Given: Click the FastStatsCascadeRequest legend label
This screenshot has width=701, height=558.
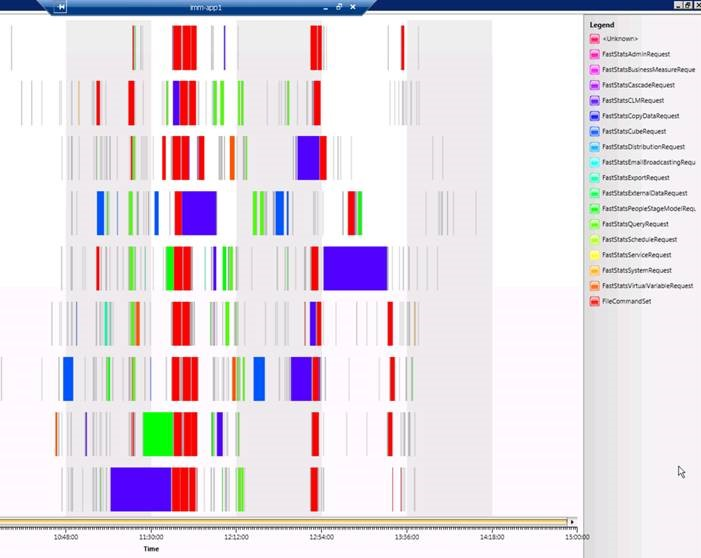Looking at the screenshot, I should coord(638,85).
